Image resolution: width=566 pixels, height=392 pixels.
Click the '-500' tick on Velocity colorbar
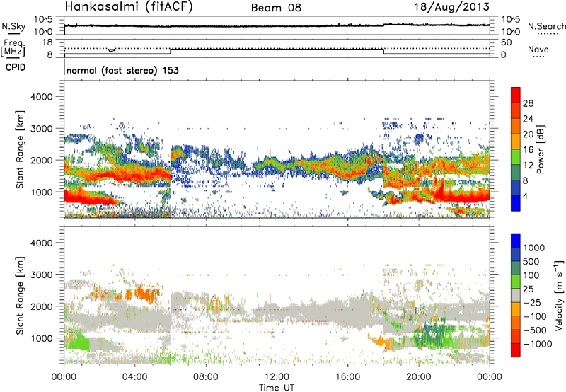click(x=535, y=330)
